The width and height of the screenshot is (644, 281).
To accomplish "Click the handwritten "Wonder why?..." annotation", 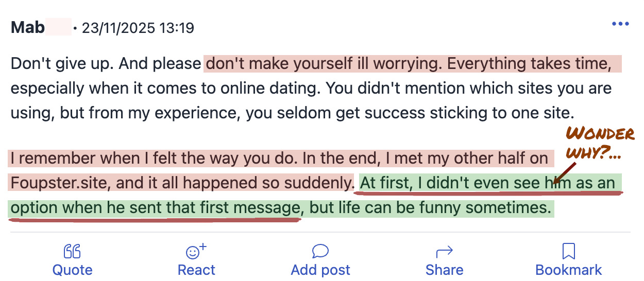I will tap(600, 143).
